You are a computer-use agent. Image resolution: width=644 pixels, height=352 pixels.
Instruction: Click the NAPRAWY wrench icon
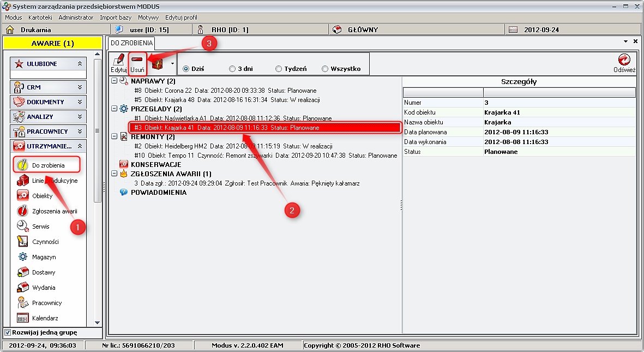(124, 81)
